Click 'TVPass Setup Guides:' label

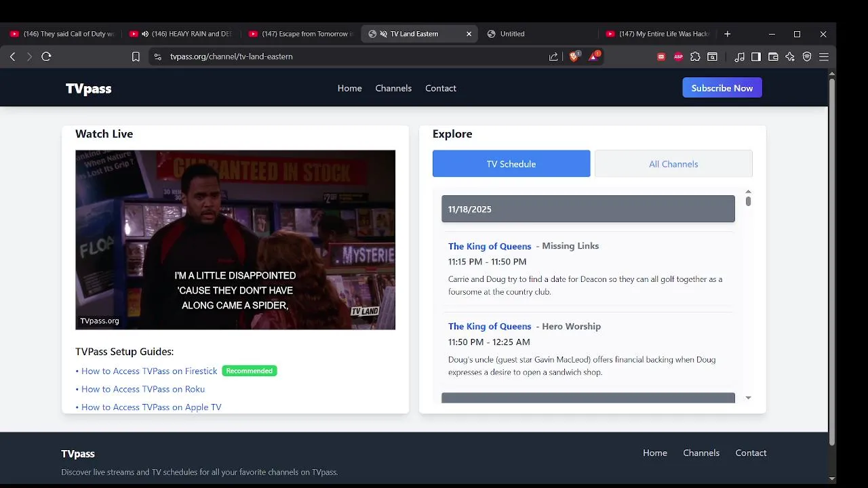(124, 352)
